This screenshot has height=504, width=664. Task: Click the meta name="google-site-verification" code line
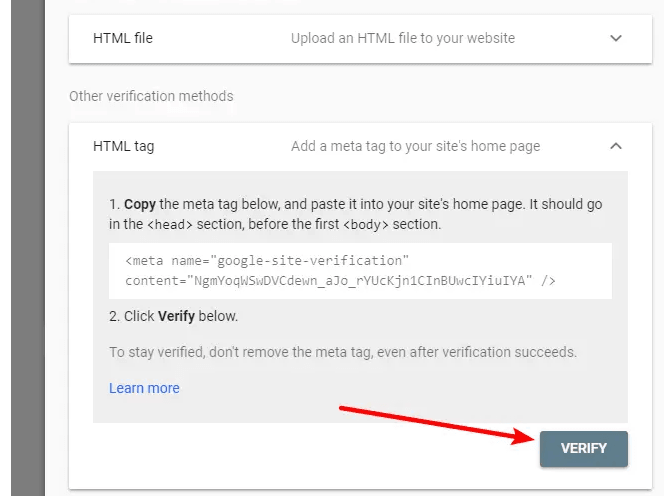click(267, 260)
